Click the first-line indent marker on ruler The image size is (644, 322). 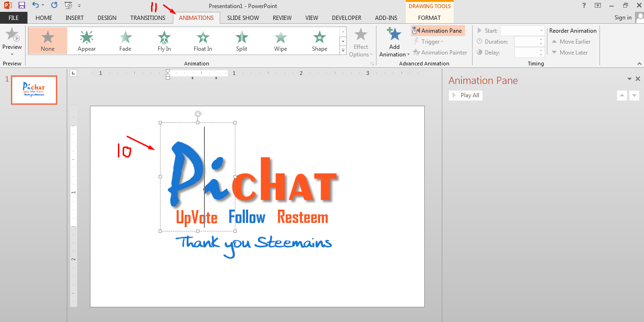coord(168,72)
